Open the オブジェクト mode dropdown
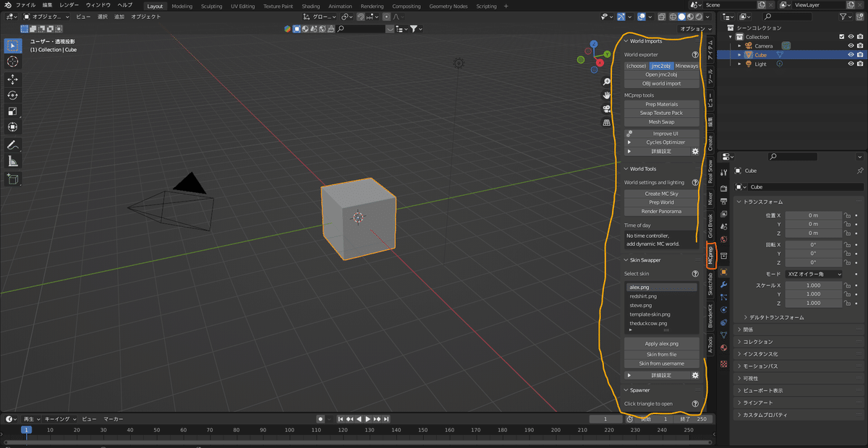This screenshot has width=868, height=448. (46, 16)
